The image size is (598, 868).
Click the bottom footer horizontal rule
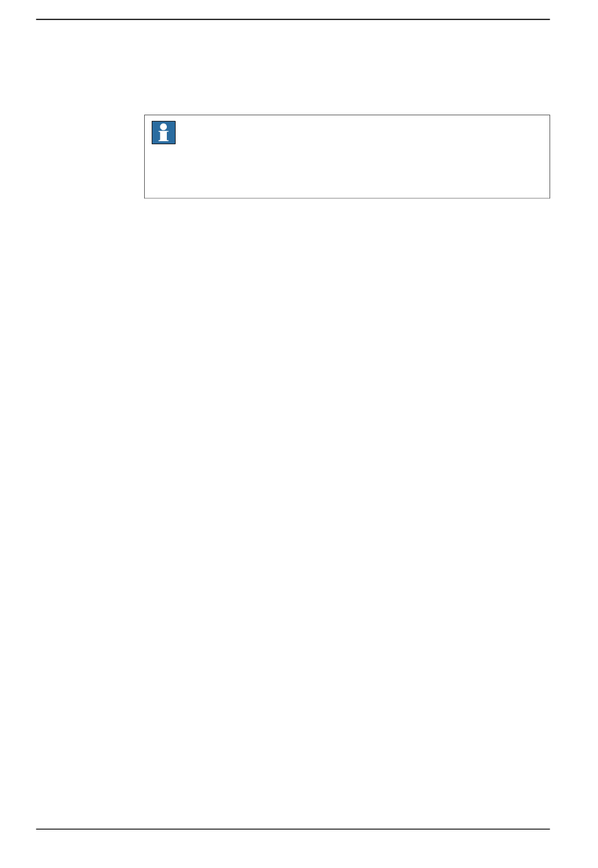(x=293, y=829)
